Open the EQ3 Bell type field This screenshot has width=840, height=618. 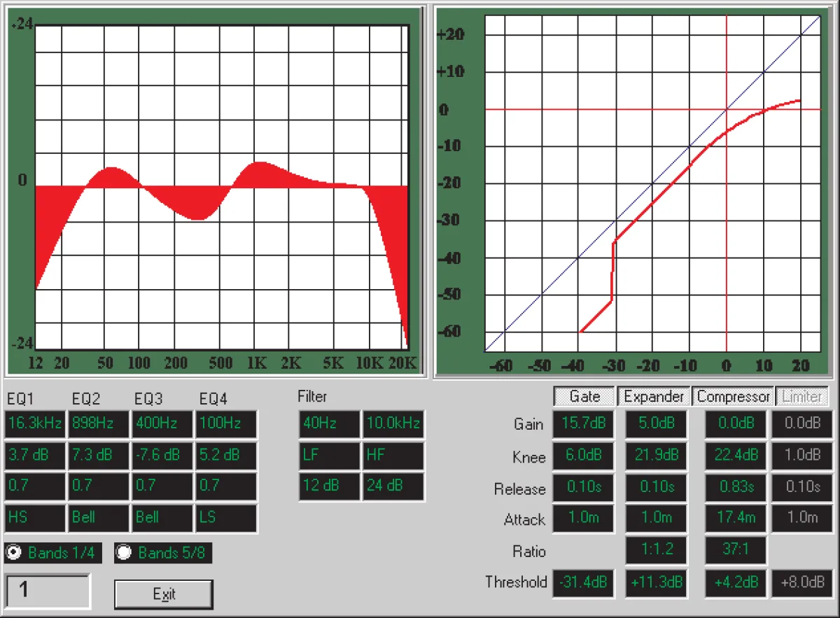(162, 518)
